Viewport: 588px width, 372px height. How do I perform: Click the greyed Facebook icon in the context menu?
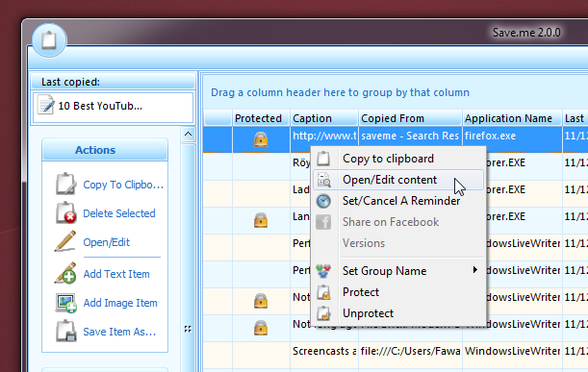tap(323, 222)
